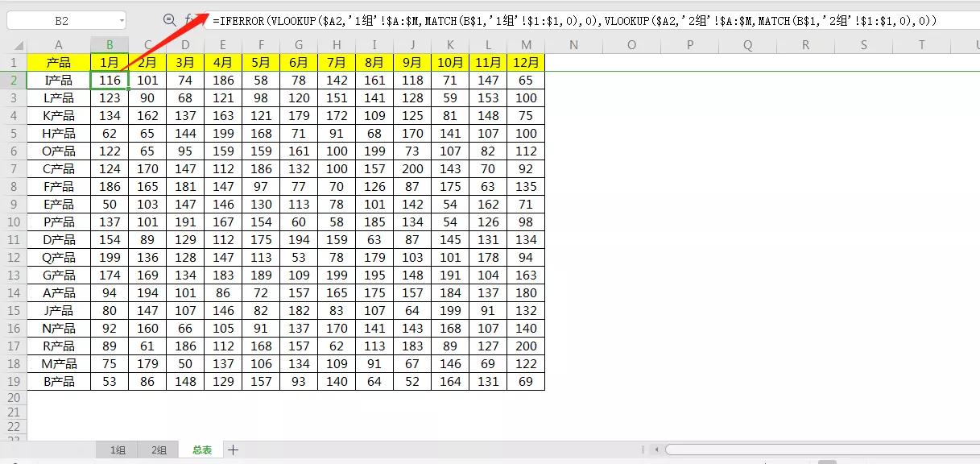
Task: Select the 9月 header cell
Action: tap(412, 62)
